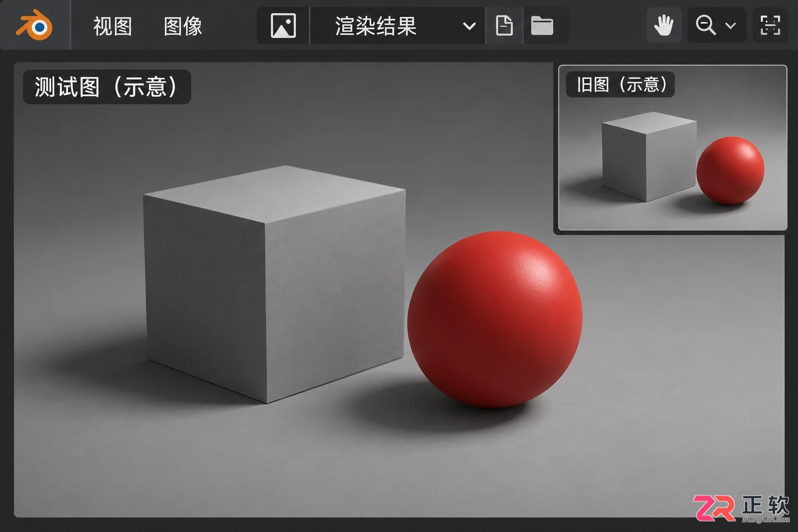Select the pan hand tool
The image size is (798, 532).
tap(664, 25)
